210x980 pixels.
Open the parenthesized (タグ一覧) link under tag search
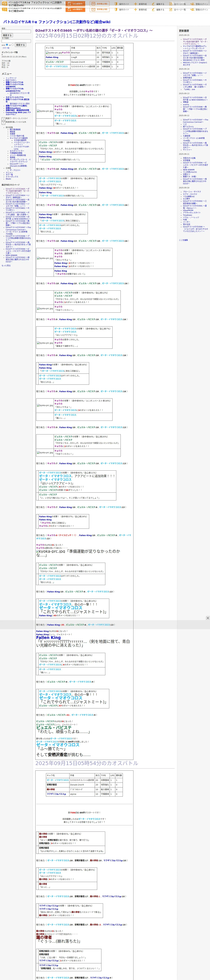(6, 48)
